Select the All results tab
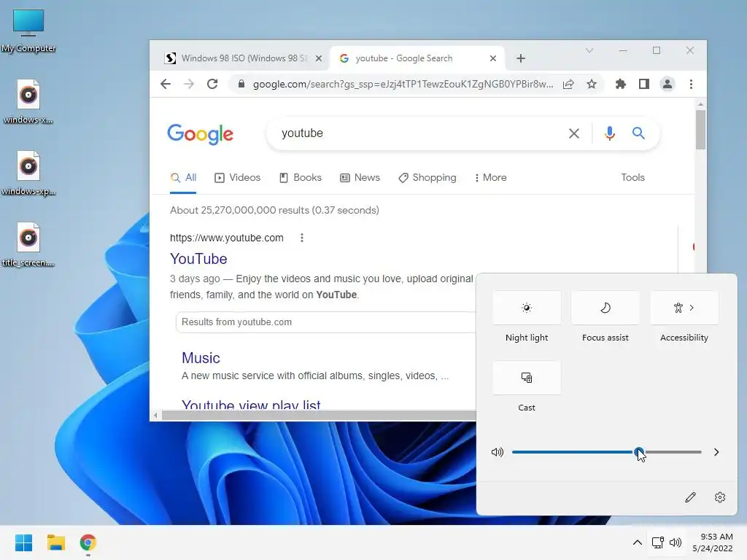The image size is (747, 560). tap(183, 178)
